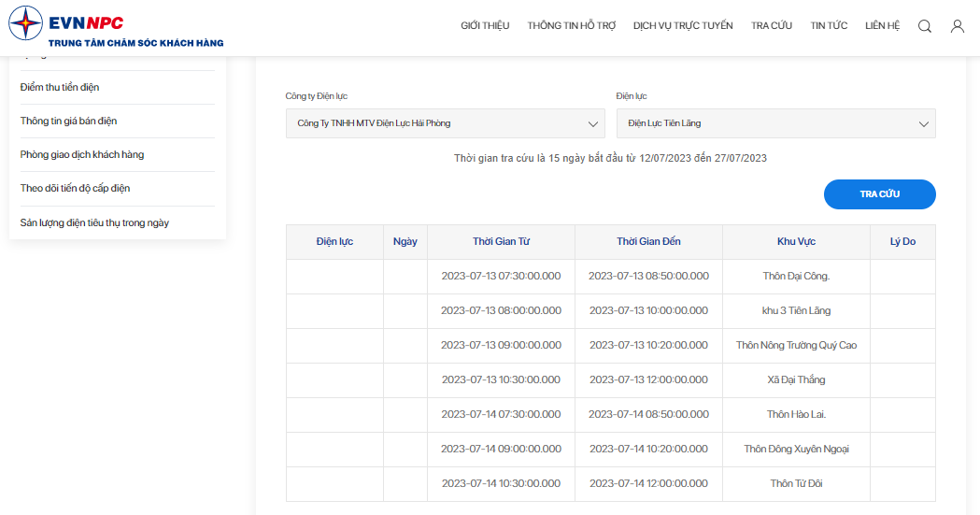Click the Thời Gian Từ column header

pyautogui.click(x=501, y=242)
